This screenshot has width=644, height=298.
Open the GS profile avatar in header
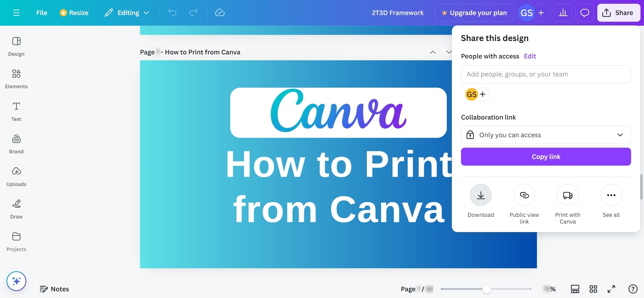pyautogui.click(x=526, y=13)
